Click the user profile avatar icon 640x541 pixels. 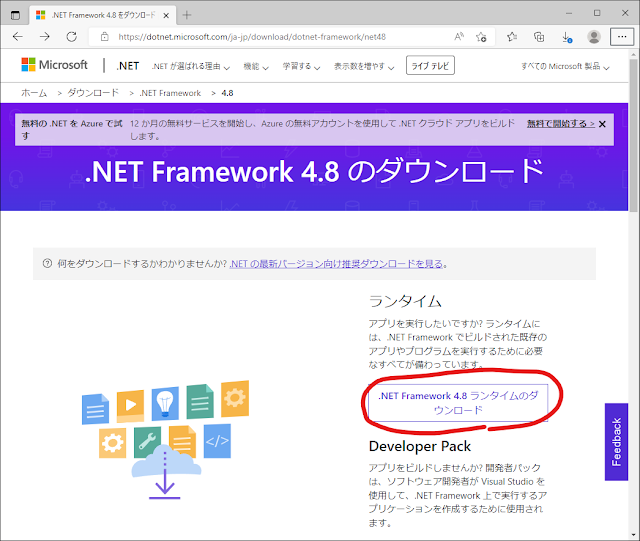[594, 37]
